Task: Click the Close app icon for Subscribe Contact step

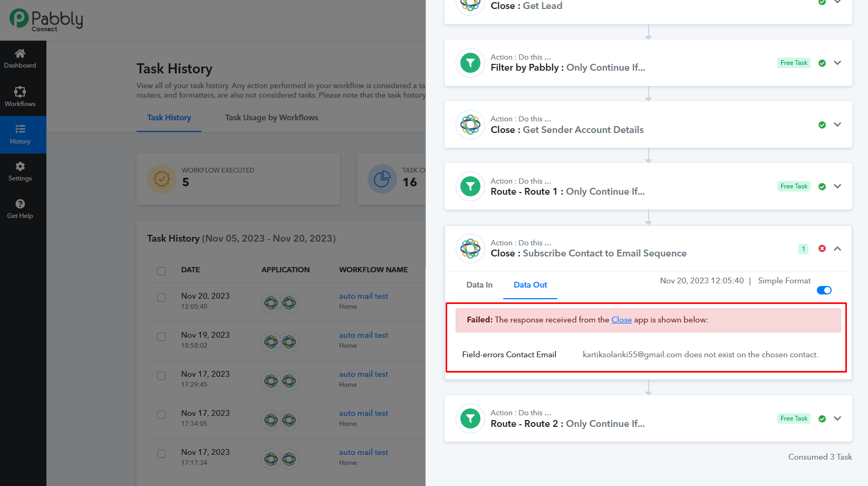Action: (470, 249)
